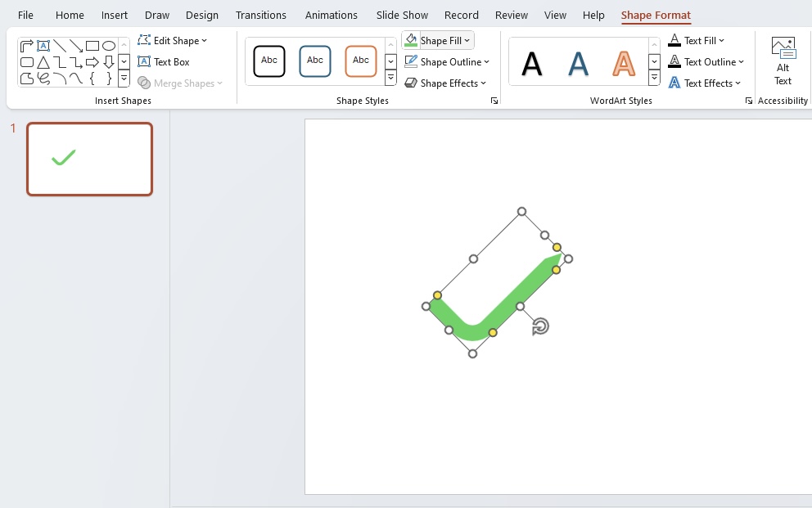Show previous row of WordArt Styles
Viewport: 812px width, 508px height.
[x=655, y=45]
